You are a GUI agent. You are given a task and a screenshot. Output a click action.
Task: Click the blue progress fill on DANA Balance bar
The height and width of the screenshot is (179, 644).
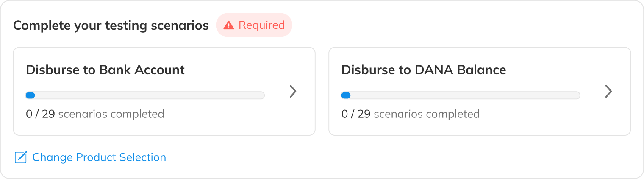(x=346, y=95)
